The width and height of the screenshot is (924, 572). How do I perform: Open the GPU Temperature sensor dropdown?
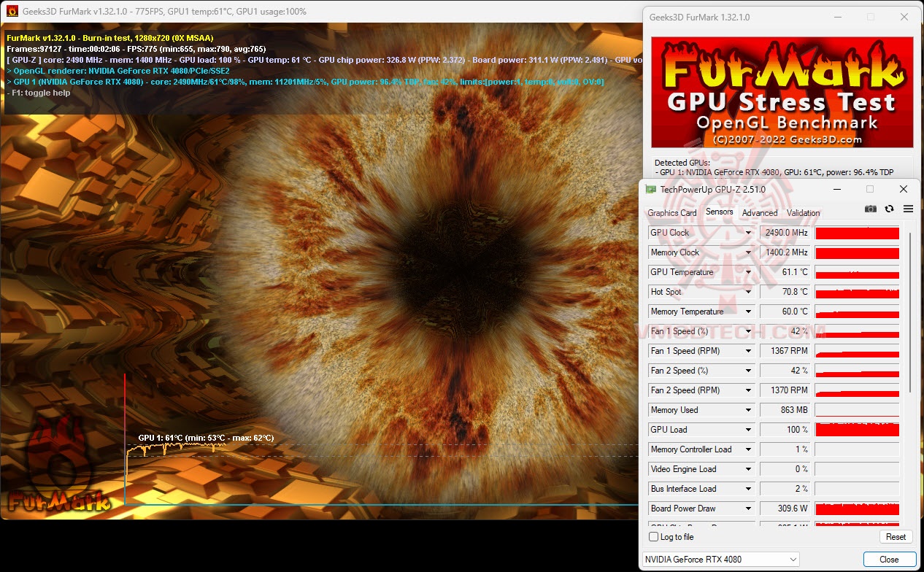[748, 272]
